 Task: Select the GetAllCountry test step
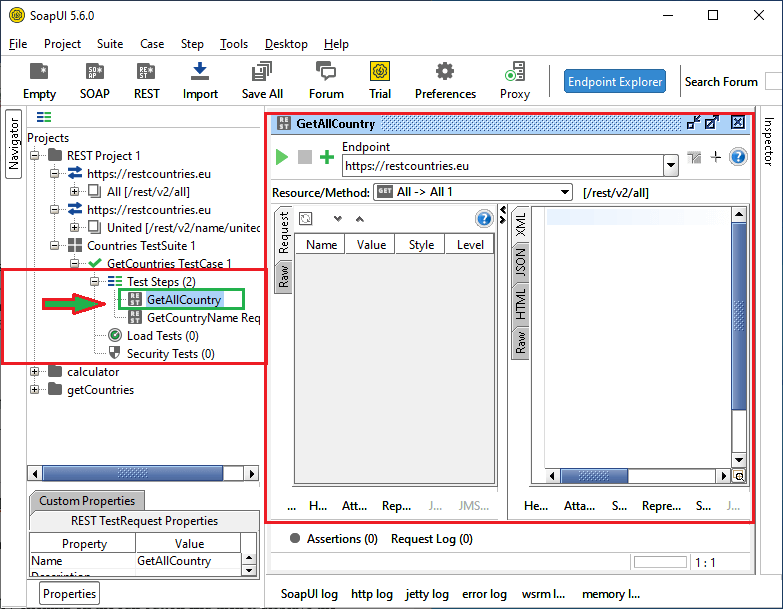click(183, 300)
